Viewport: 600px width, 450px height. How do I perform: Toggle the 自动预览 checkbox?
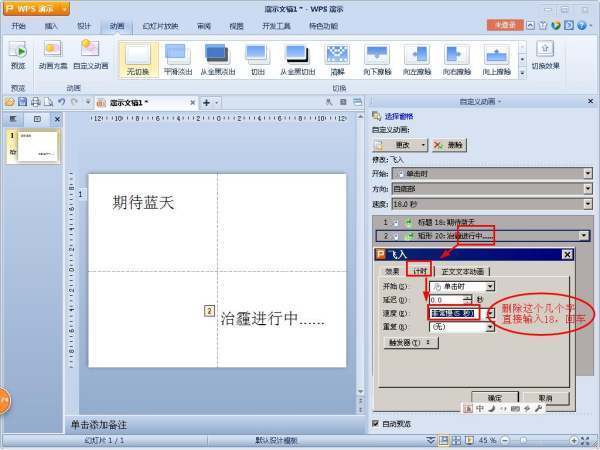point(376,423)
